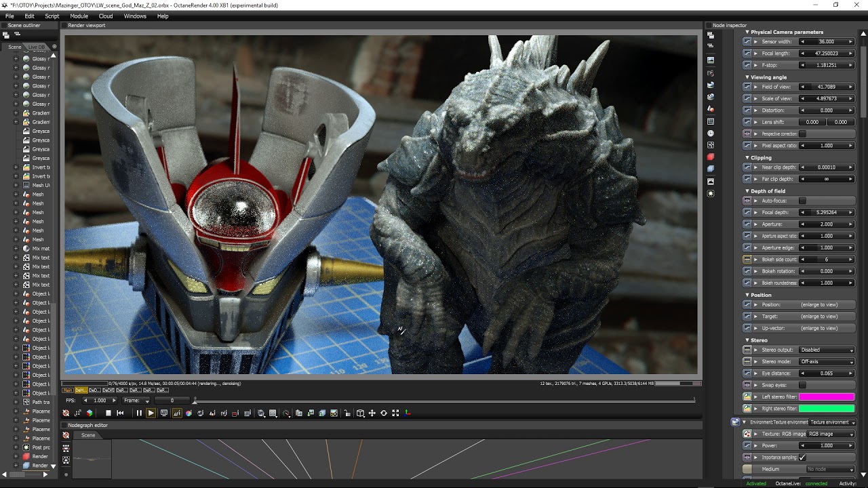Open the Stereo output dropdown
This screenshot has width=868, height=488.
pos(827,350)
